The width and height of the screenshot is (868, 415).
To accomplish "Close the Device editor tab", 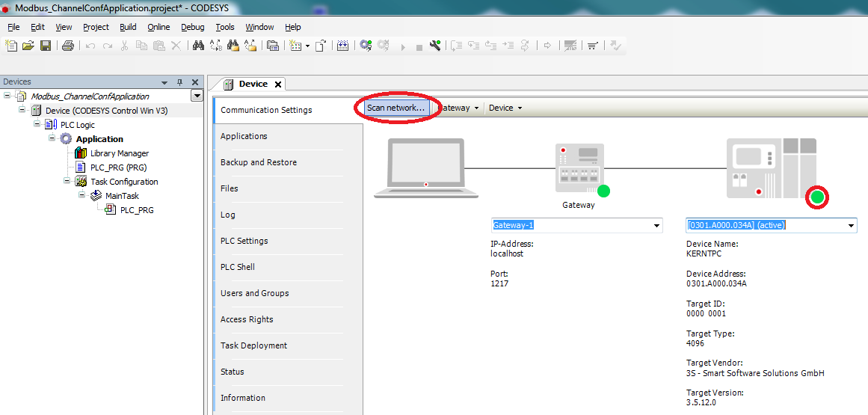I will 277,84.
